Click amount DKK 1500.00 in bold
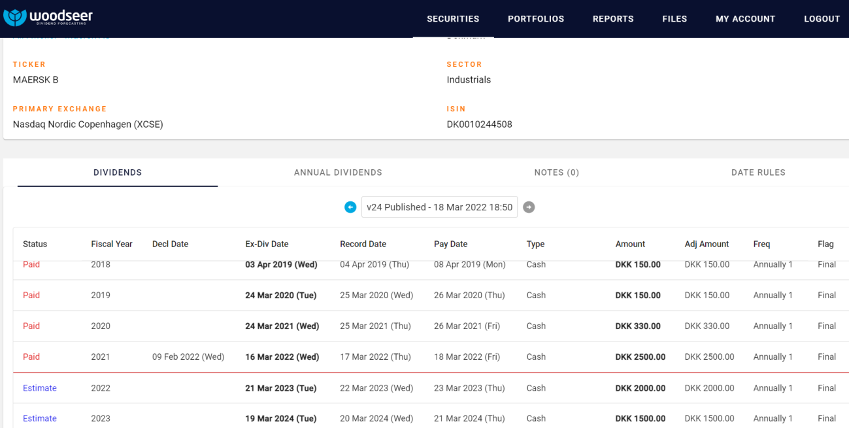The image size is (850, 428). [640, 418]
